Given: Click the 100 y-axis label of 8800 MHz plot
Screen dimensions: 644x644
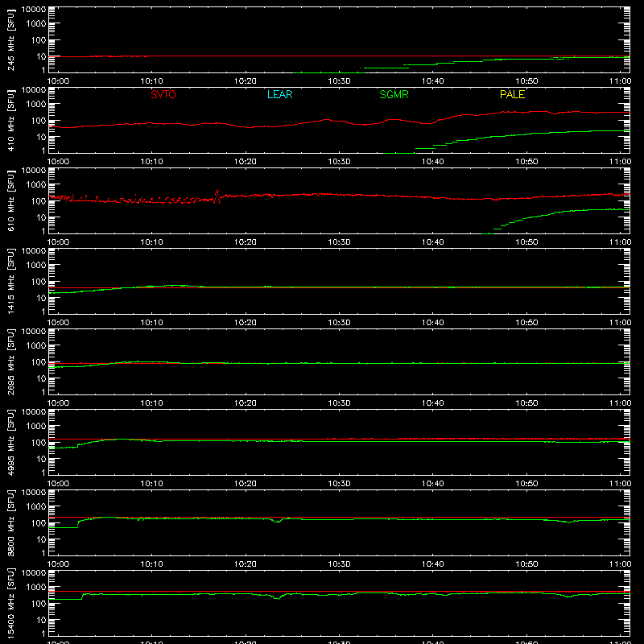Looking at the screenshot, I should coord(39,522).
